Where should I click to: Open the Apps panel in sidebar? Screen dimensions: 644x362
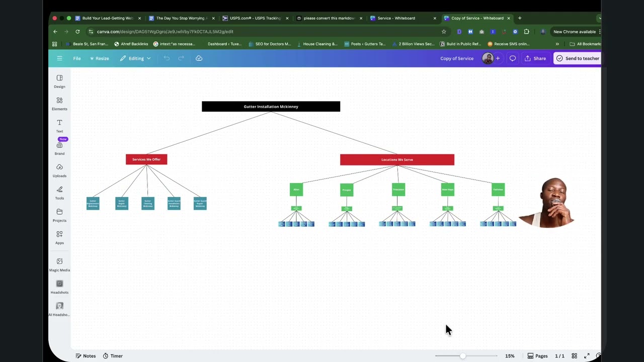coord(59,237)
